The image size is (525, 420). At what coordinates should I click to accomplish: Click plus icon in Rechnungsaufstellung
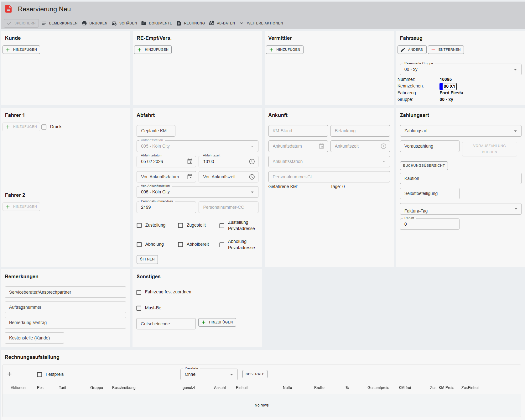[x=9, y=374]
